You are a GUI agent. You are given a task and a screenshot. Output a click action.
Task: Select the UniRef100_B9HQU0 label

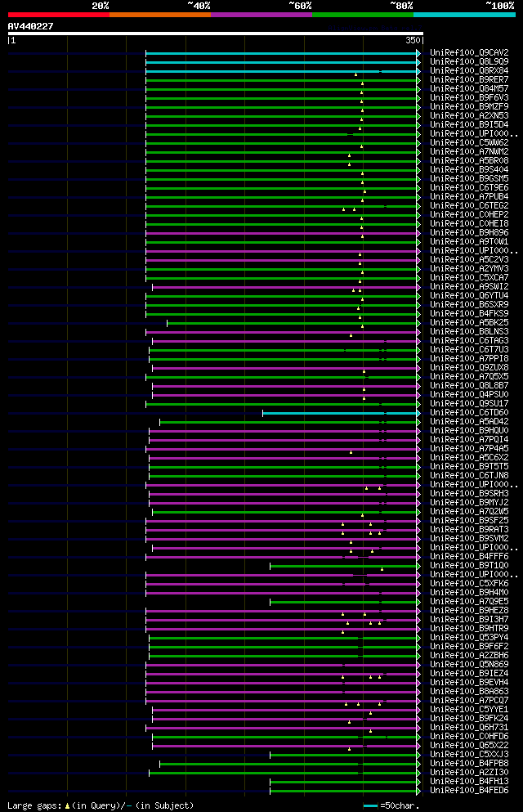469,430
